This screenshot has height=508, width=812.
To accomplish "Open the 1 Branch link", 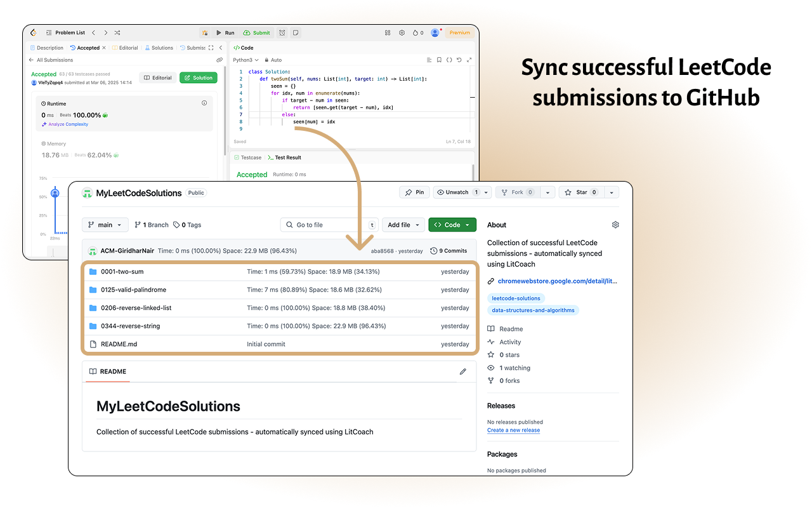I will (x=152, y=225).
